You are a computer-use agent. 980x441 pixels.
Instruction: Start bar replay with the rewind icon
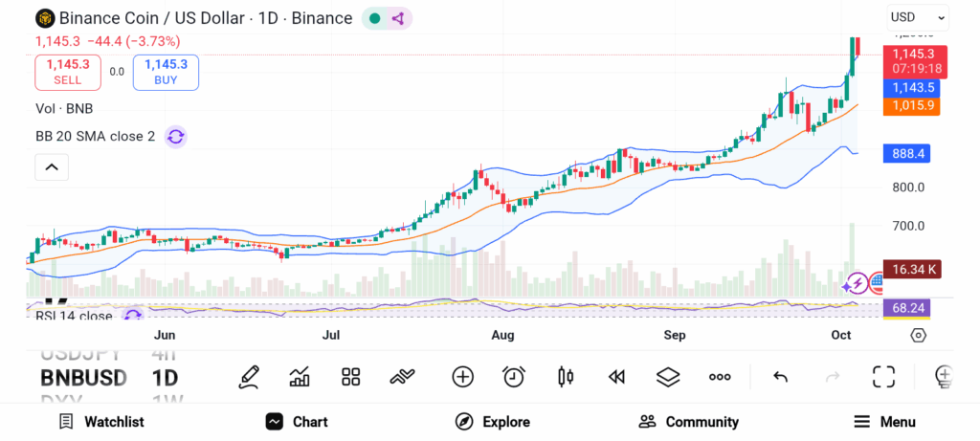coord(617,377)
